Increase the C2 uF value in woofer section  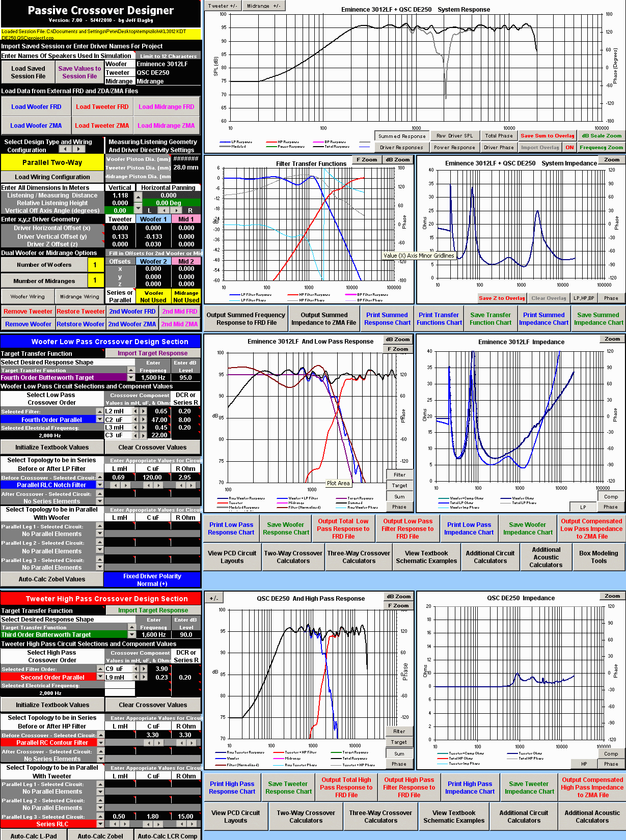coord(143,420)
